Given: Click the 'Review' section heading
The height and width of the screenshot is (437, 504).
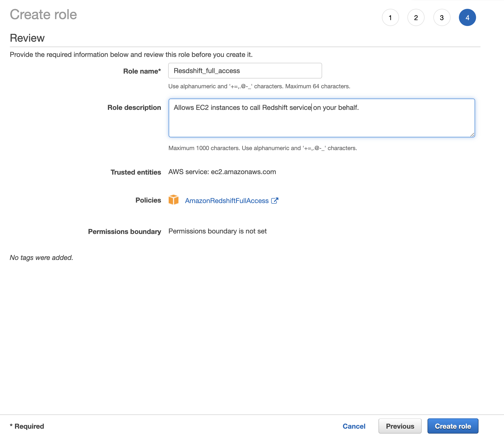Looking at the screenshot, I should tap(27, 38).
